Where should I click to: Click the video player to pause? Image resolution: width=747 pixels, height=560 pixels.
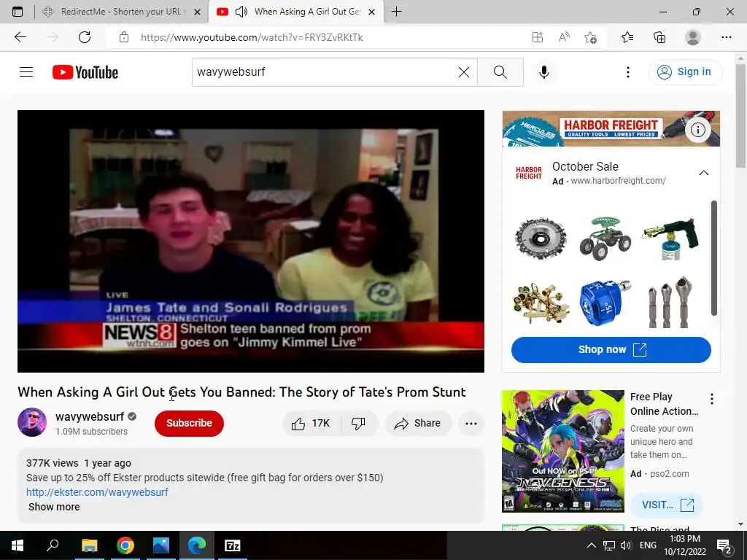pyautogui.click(x=251, y=241)
